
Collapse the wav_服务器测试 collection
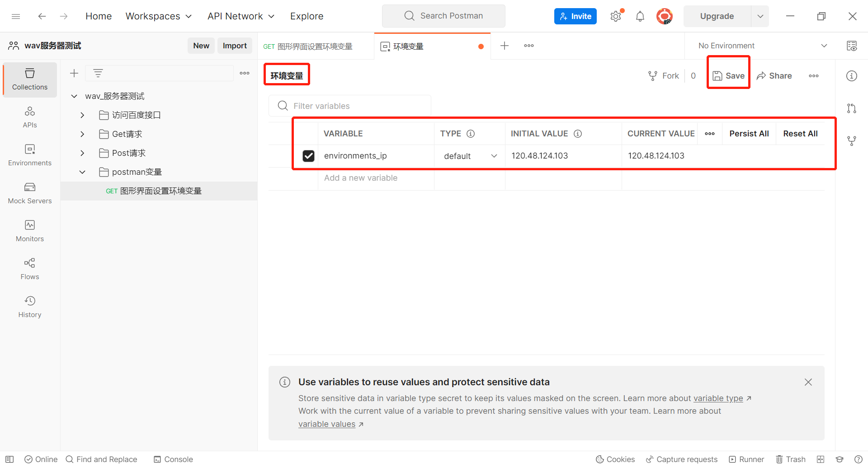coord(74,96)
